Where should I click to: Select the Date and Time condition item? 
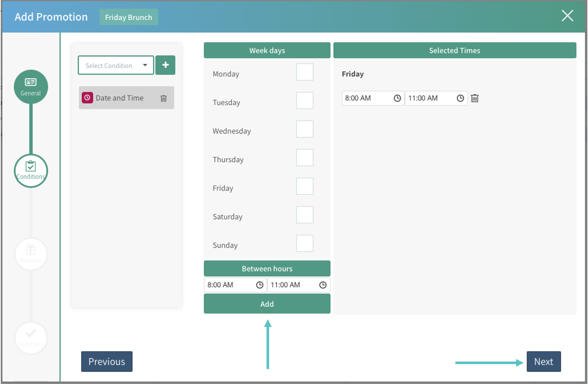coord(120,98)
